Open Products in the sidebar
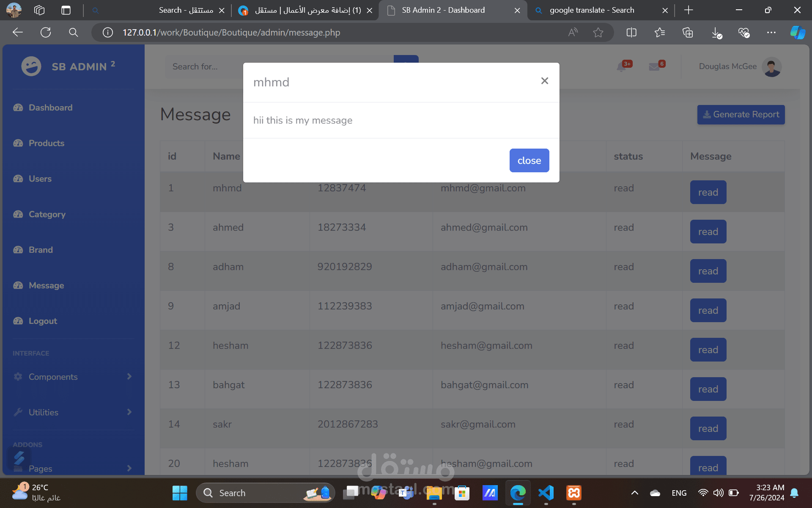812x508 pixels. [x=47, y=143]
